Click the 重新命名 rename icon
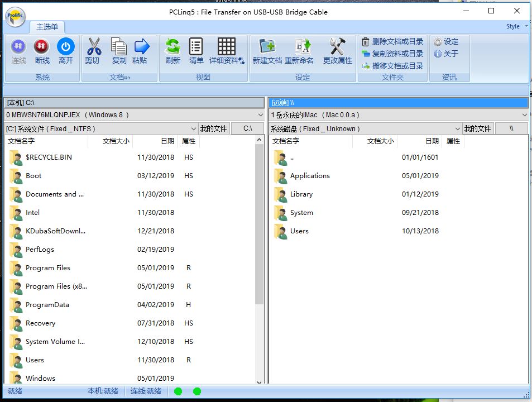 pyautogui.click(x=303, y=46)
